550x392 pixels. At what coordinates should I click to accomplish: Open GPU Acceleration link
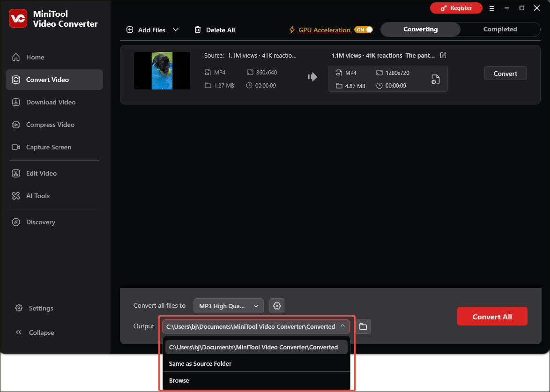[324, 30]
